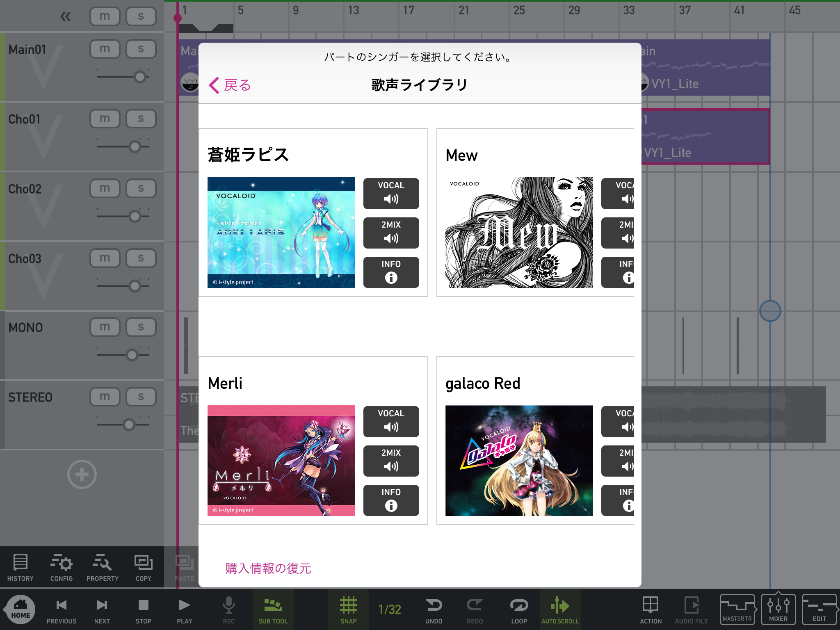
Task: Open the SUB TOOL selector
Action: point(273,610)
